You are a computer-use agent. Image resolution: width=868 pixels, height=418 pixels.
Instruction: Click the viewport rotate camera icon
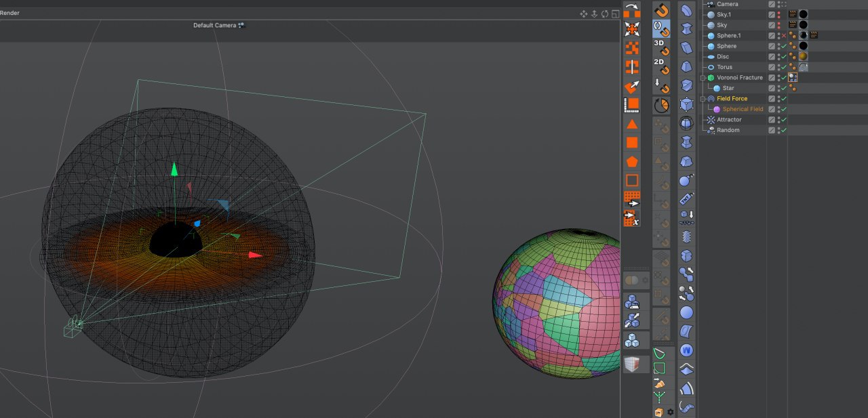[604, 14]
